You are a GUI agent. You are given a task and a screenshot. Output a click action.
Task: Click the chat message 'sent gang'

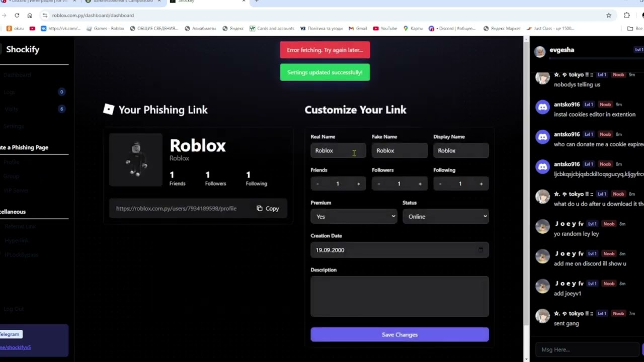(567, 323)
